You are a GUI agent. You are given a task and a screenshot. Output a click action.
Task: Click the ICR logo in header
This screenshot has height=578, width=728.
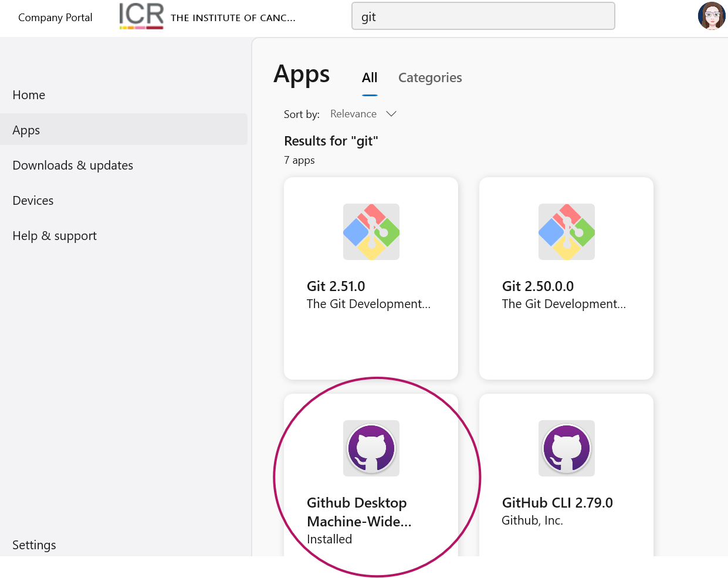point(141,16)
